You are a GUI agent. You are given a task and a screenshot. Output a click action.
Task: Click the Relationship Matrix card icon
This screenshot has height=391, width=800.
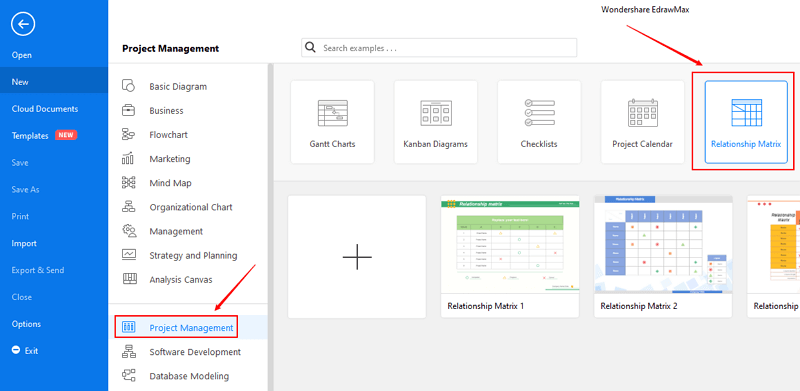[746, 113]
